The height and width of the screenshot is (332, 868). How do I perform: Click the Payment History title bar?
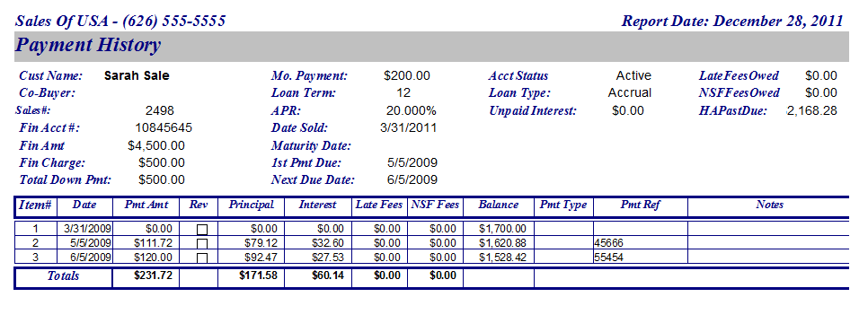click(431, 47)
